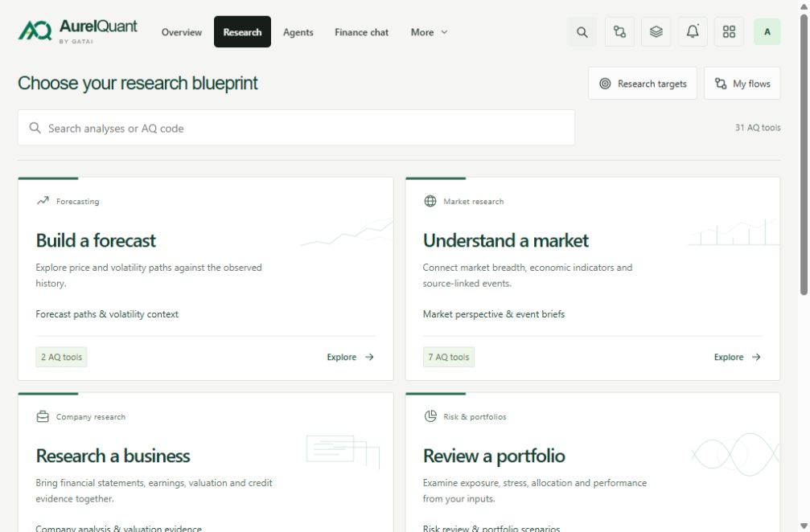This screenshot has width=810, height=532.
Task: Click the 'Forecasting' category label
Action: (77, 201)
